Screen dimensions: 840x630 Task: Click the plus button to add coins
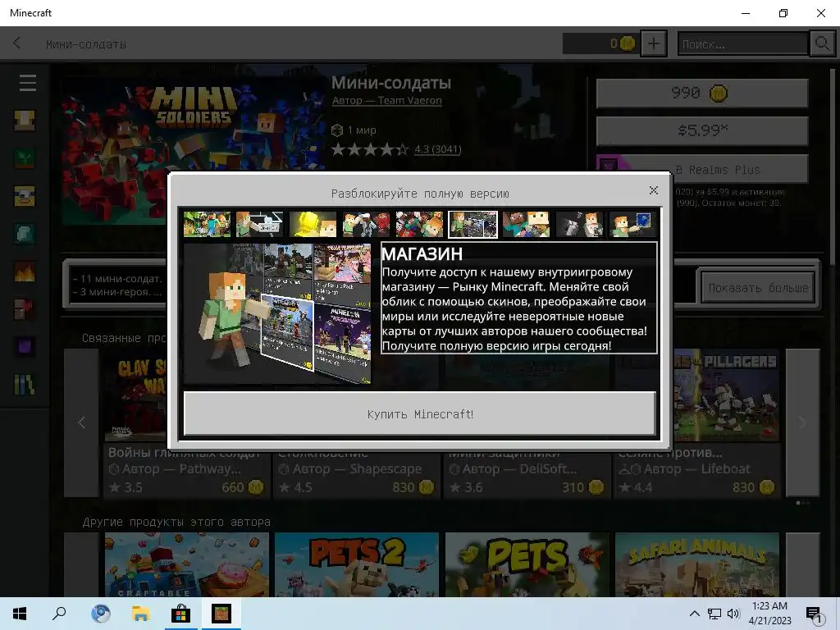pos(654,43)
